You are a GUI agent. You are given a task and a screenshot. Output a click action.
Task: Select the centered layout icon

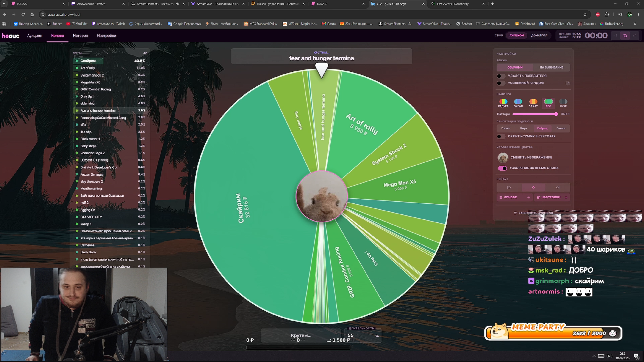pos(533,187)
